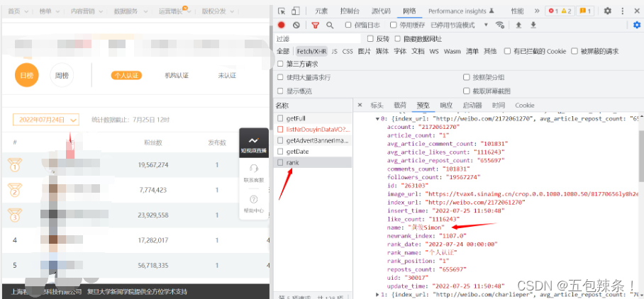
Task: Check the blocked requests checkbox
Action: point(574,51)
